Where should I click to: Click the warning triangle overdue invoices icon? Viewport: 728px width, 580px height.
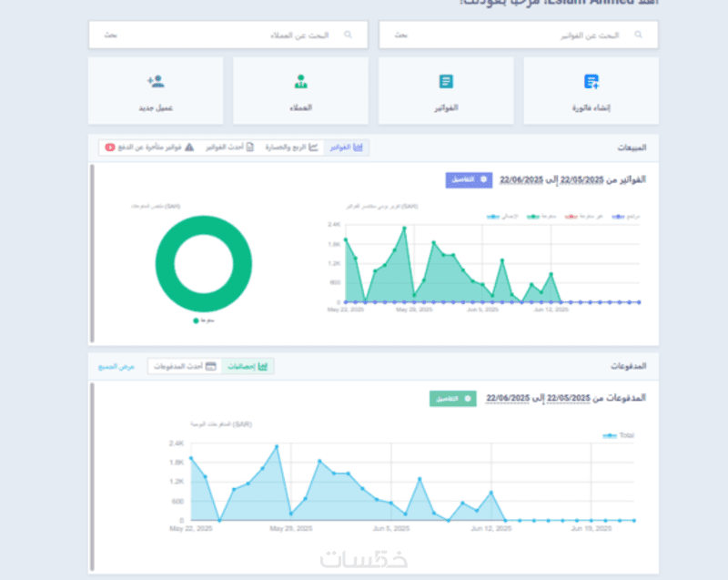click(189, 148)
